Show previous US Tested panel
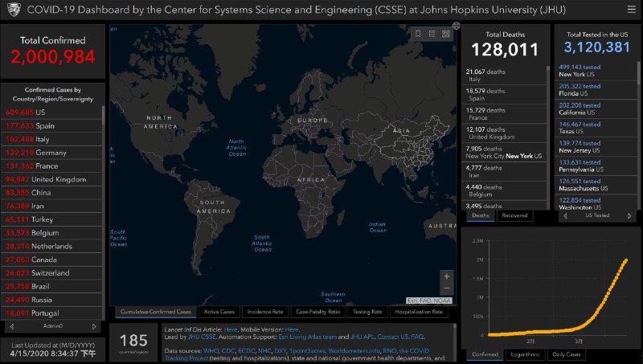 [x=565, y=215]
